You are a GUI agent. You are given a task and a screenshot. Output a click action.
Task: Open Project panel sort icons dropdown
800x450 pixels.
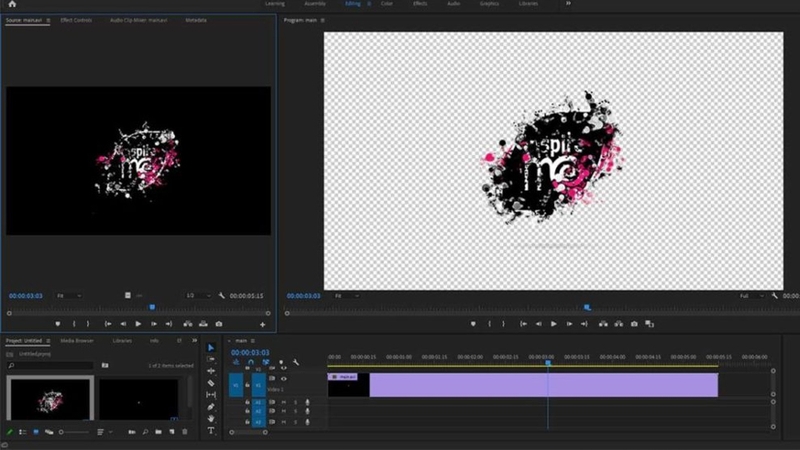[x=104, y=432]
